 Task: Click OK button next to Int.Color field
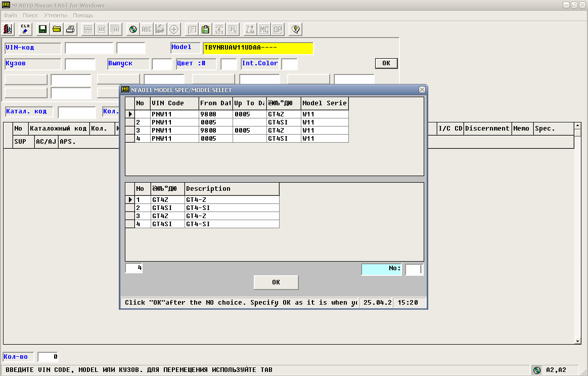(x=386, y=63)
